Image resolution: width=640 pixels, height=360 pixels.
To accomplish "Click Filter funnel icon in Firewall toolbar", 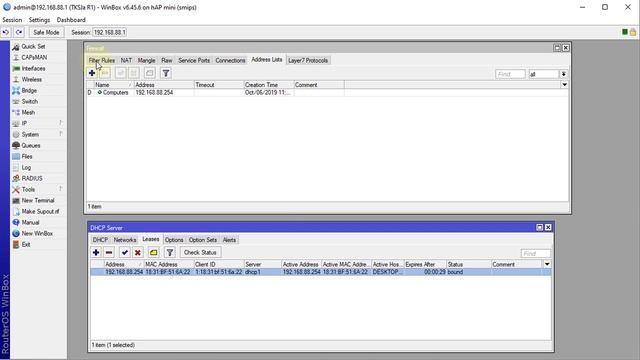I will click(166, 73).
